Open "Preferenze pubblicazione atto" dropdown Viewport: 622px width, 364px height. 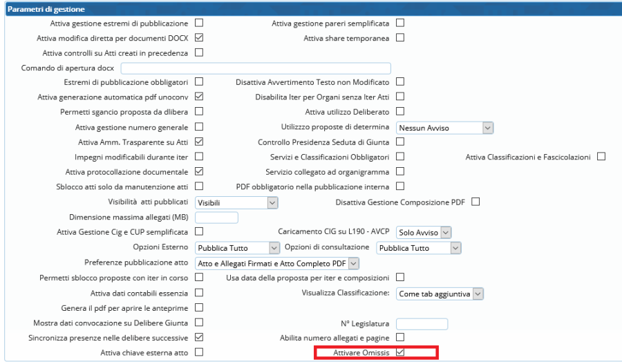click(278, 262)
